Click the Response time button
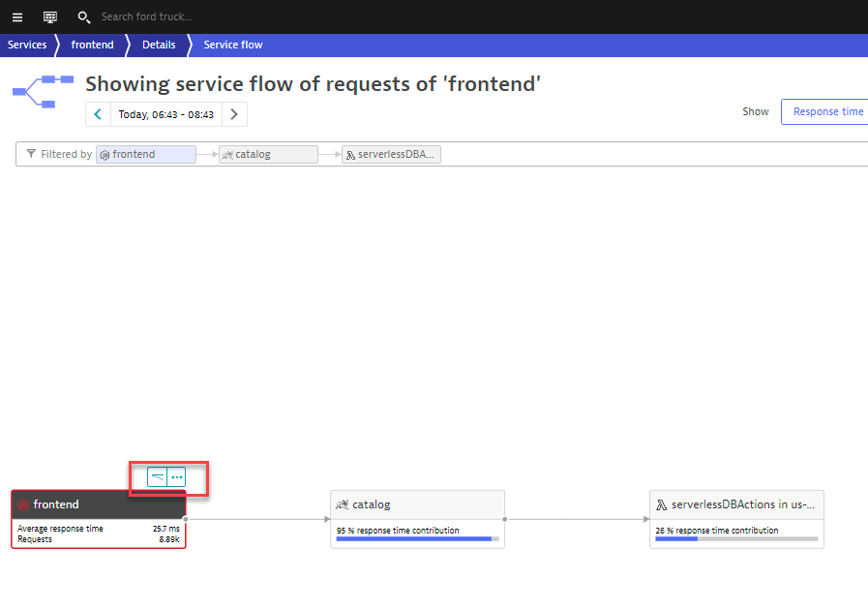 coord(826,111)
